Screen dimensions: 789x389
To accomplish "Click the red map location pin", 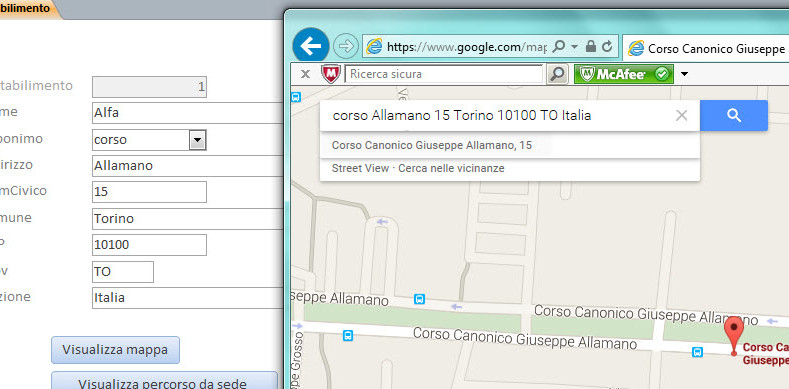I will point(734,335).
